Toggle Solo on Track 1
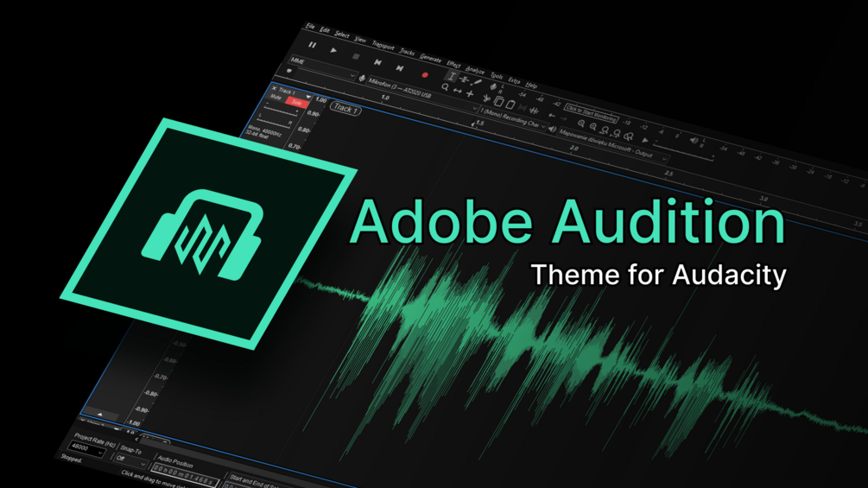The height and width of the screenshot is (488, 868). 297,103
